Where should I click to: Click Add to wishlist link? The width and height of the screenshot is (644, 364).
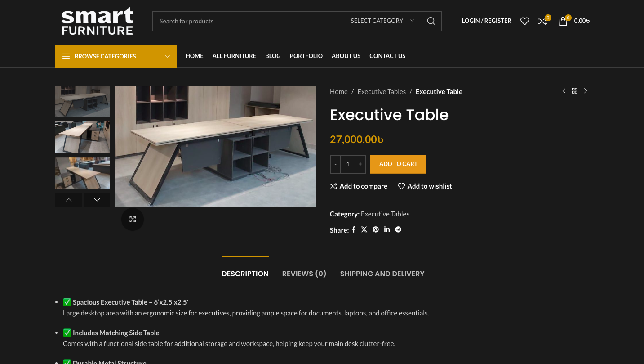coord(425,186)
